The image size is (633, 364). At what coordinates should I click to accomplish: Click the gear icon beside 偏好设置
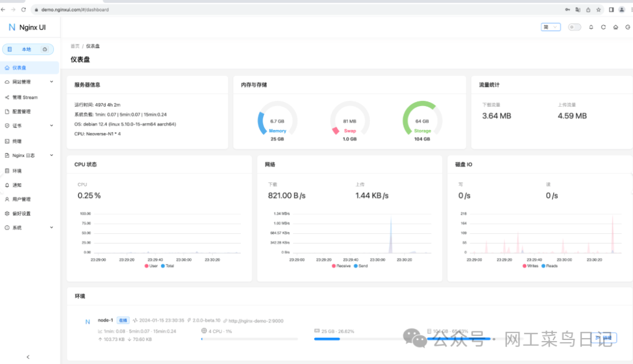click(7, 213)
